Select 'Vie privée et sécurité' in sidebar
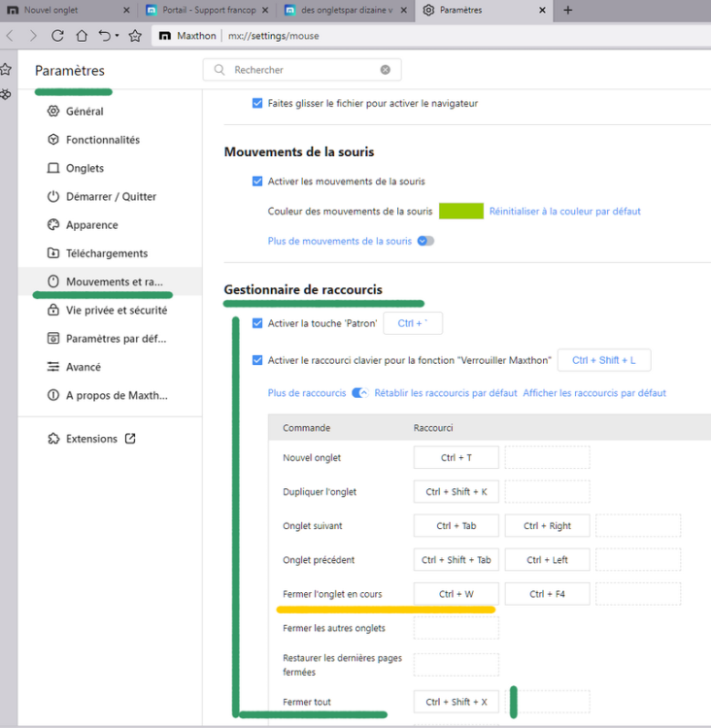Viewport: 711px width, 728px height. [x=116, y=311]
